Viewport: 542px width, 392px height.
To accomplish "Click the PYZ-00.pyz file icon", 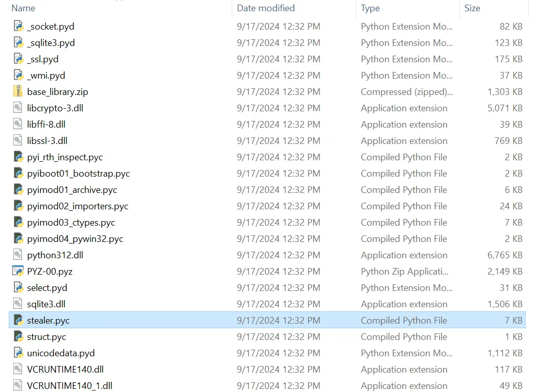I will (18, 271).
